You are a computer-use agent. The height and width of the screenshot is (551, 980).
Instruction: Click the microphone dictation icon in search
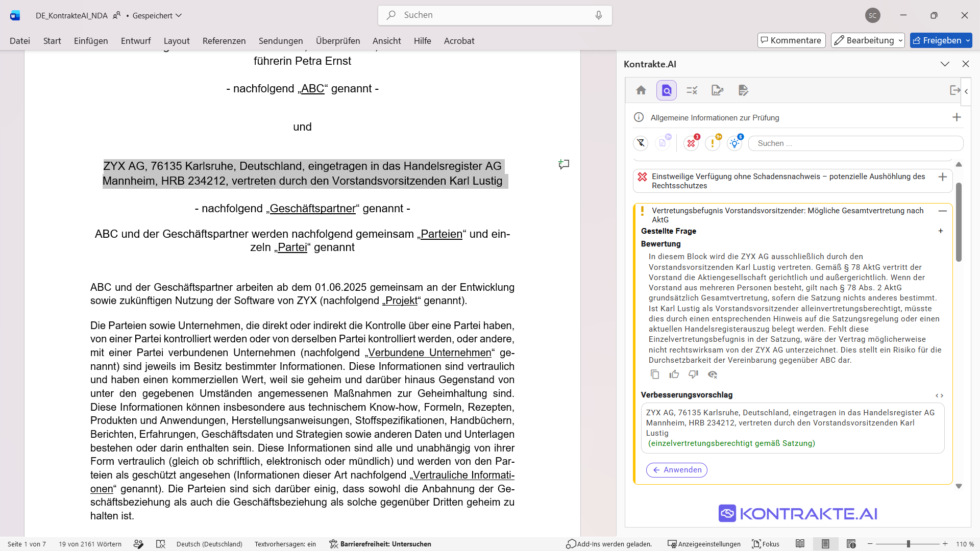click(599, 15)
